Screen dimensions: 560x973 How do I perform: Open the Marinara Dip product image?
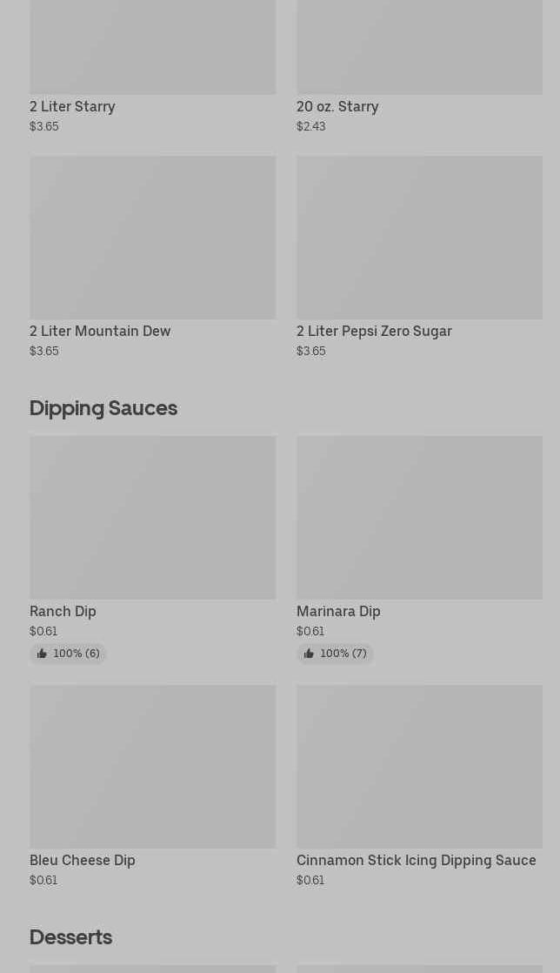(419, 518)
